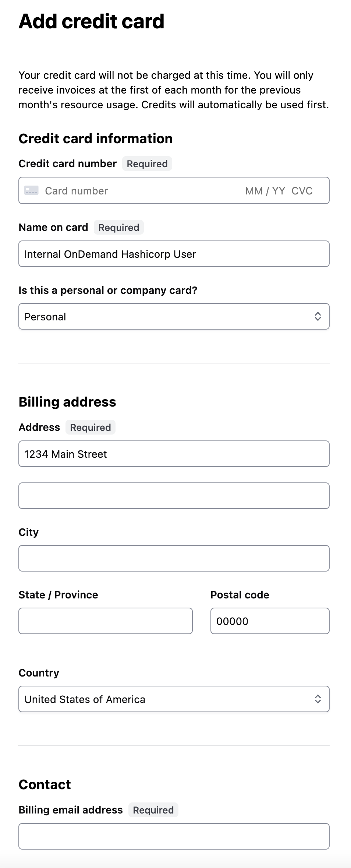
Task: Click the MM / YY expiry field
Action: [265, 191]
